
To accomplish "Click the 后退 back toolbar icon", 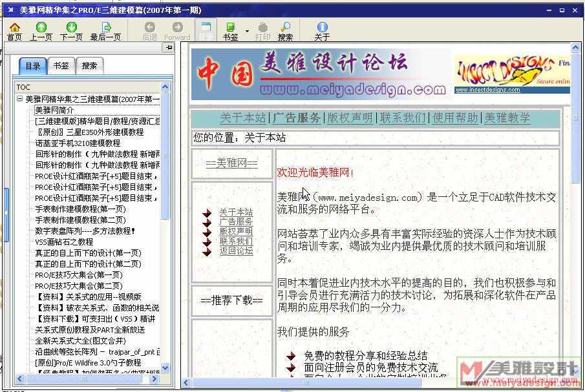I will [149, 31].
